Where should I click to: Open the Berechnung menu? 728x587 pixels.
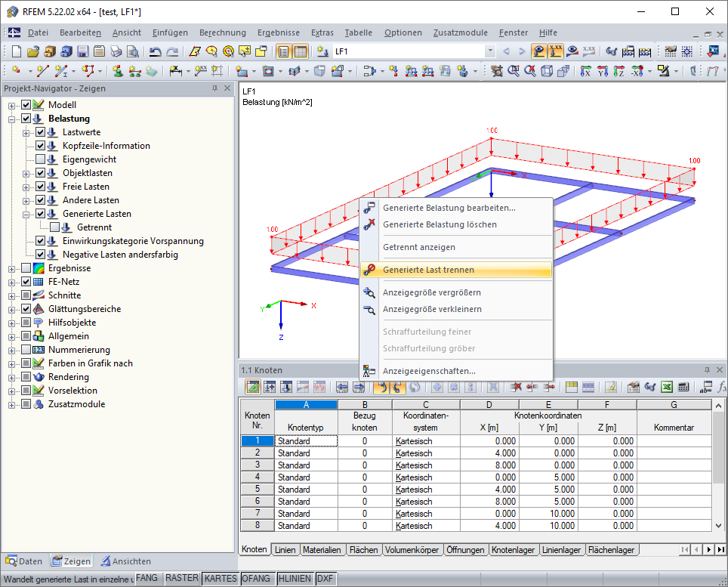click(222, 32)
